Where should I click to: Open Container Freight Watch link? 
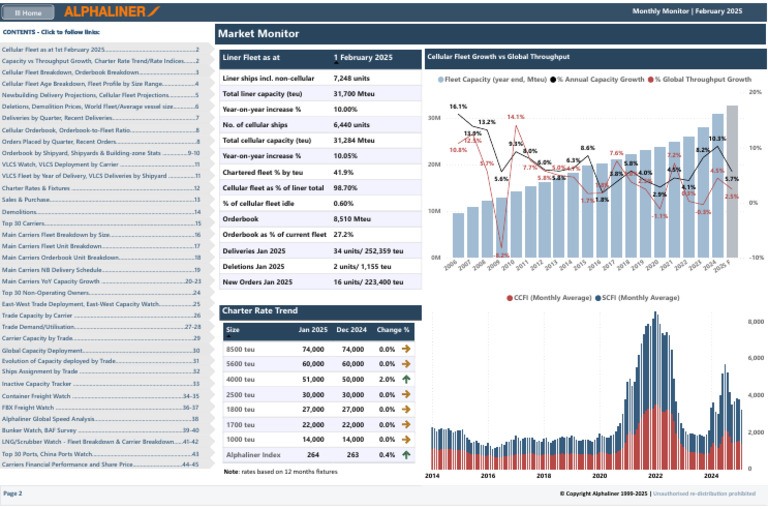100,396
